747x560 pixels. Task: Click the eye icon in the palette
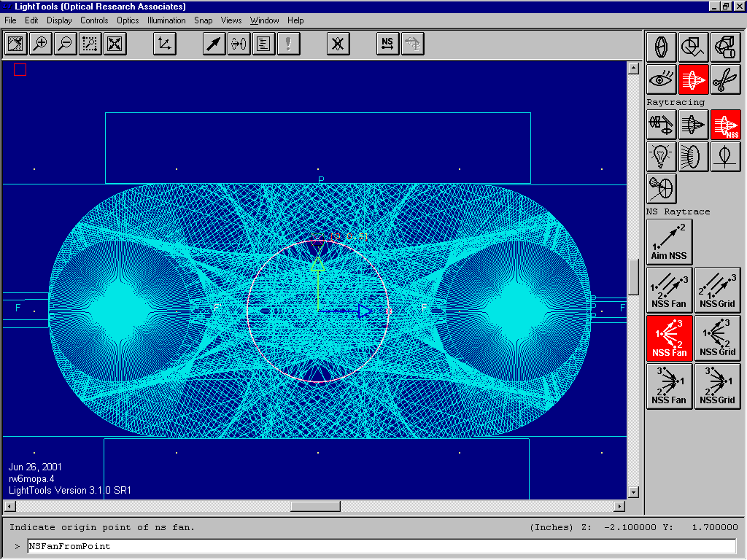661,79
